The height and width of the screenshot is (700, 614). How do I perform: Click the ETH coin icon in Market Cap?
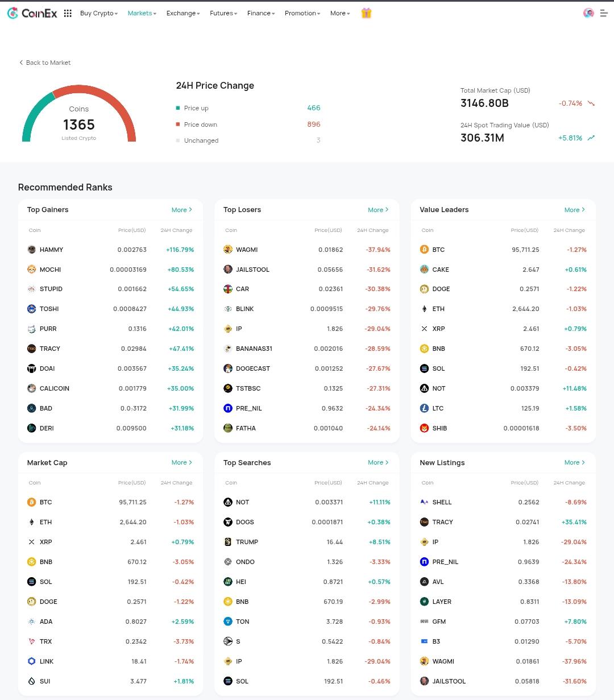(32, 522)
